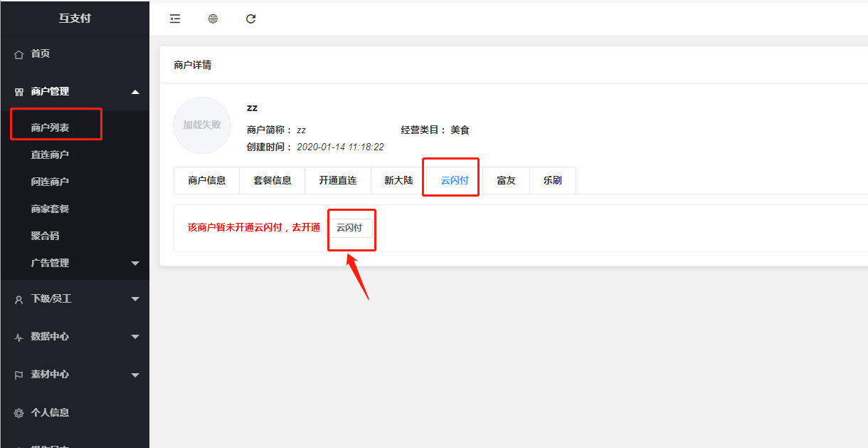The width and height of the screenshot is (868, 448).
Task: Click the shop icon beside 商户管理
Action: coord(19,92)
